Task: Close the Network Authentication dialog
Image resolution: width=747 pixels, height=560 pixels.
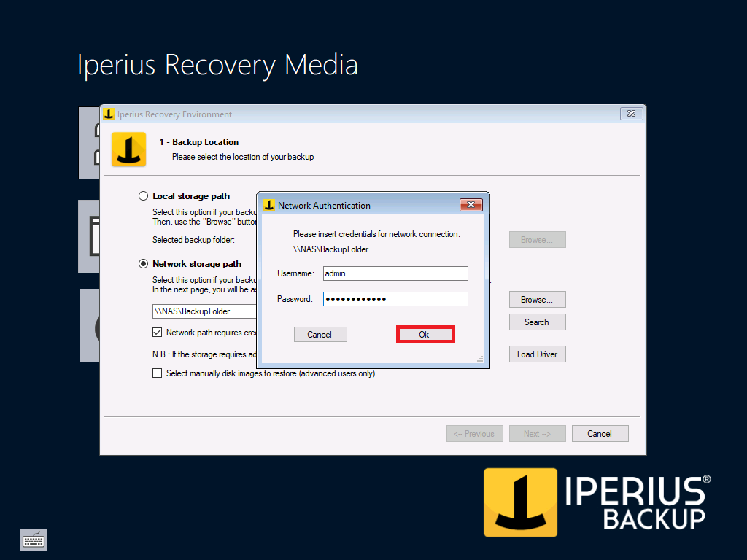Action: (x=471, y=205)
